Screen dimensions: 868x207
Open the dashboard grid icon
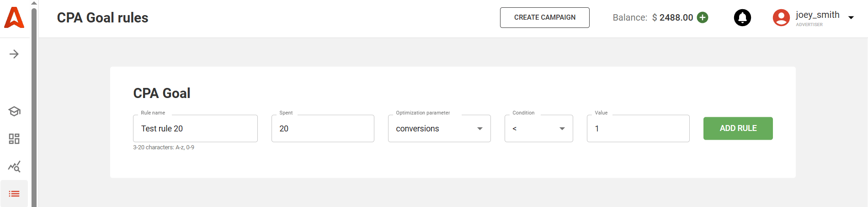(14, 139)
